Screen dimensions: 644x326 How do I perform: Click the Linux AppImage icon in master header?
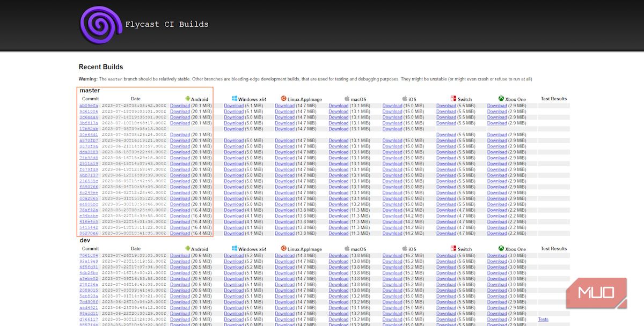[283, 99]
